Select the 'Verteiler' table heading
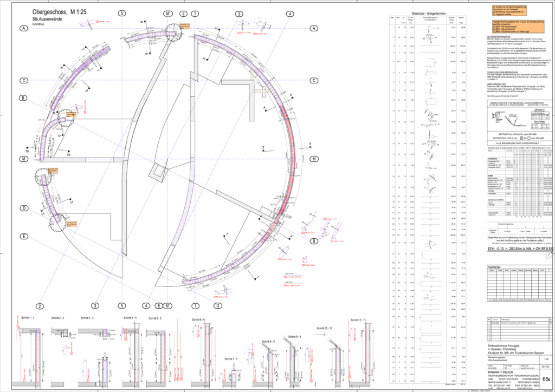Image resolution: width=555 pixels, height=392 pixels. click(x=495, y=267)
